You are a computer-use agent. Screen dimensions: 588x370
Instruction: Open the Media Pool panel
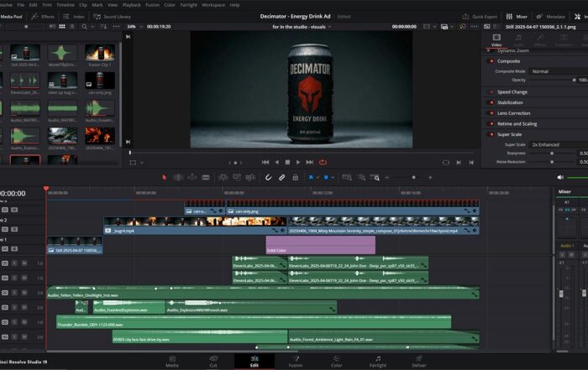pos(11,17)
